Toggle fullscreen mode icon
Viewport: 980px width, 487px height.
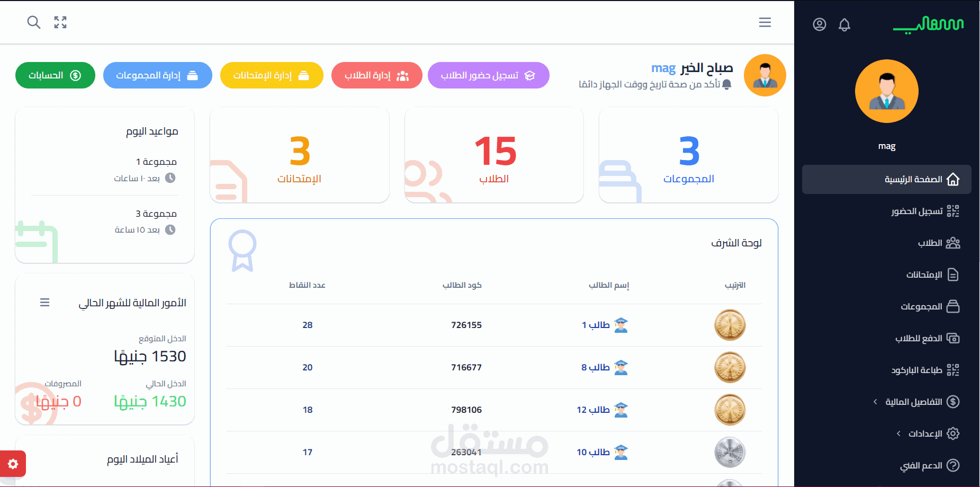(60, 22)
